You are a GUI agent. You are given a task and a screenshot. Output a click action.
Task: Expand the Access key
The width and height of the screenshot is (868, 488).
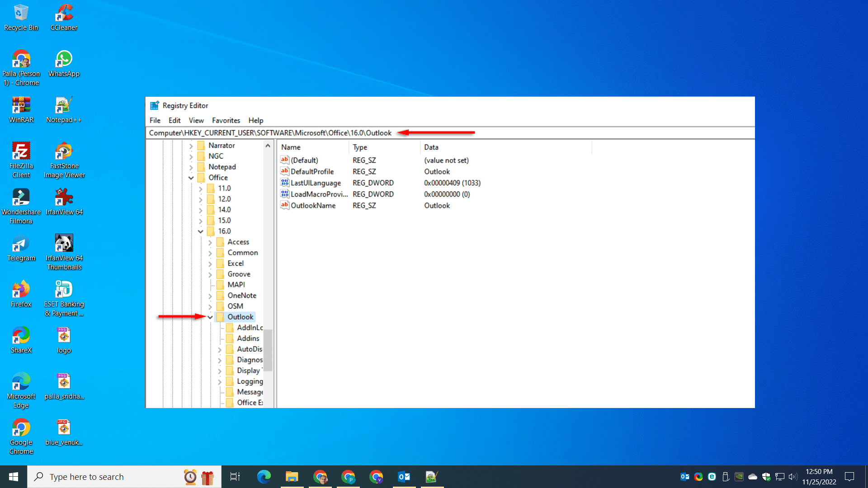210,242
